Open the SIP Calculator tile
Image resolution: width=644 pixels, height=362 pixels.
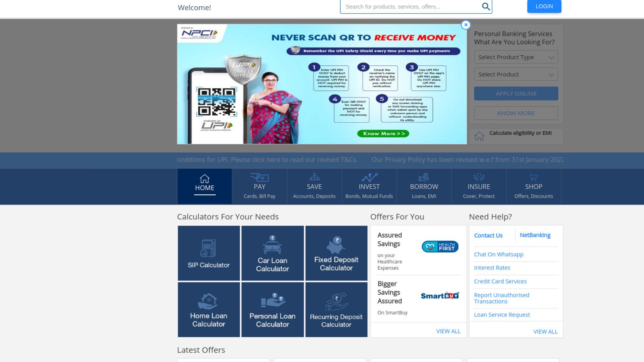click(x=209, y=253)
